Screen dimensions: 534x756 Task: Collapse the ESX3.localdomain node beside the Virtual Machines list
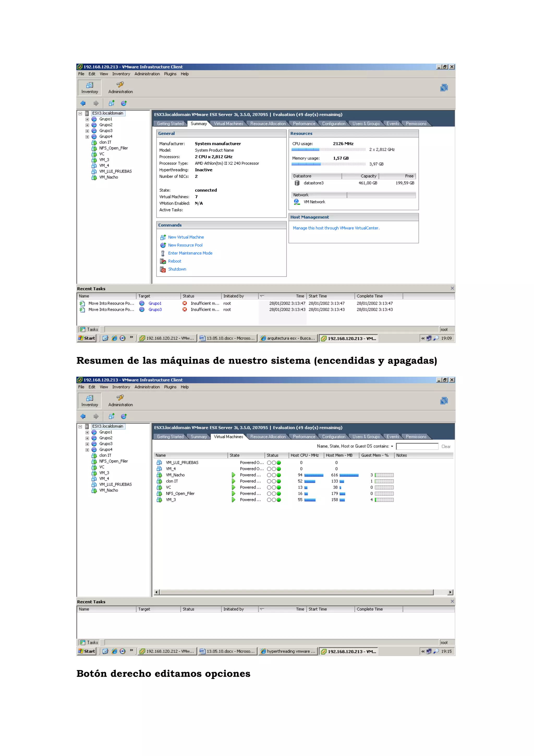click(x=80, y=427)
